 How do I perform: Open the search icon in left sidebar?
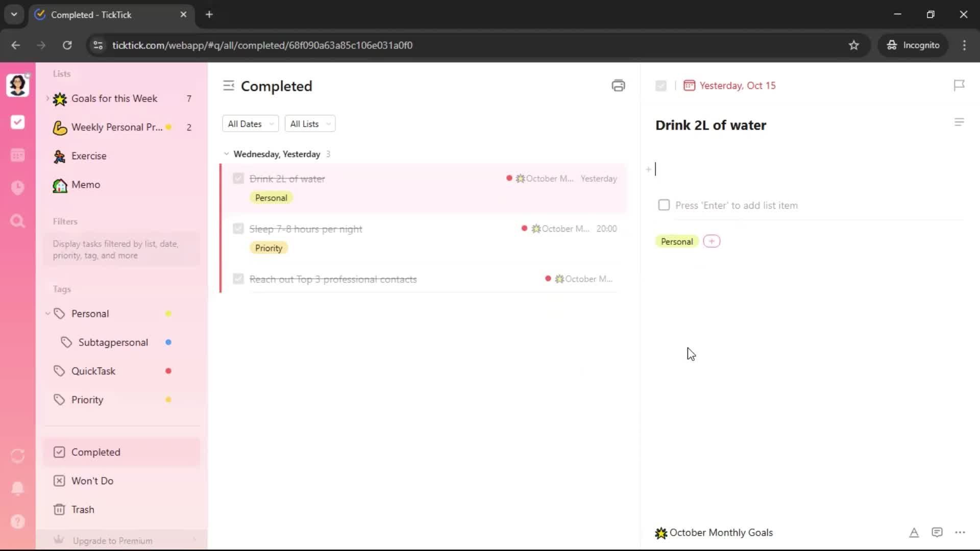tap(17, 221)
